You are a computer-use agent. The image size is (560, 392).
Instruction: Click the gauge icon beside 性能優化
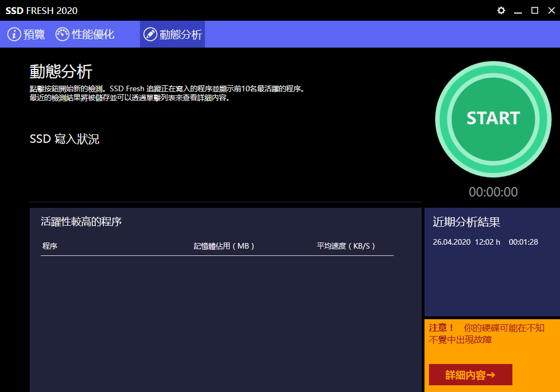62,34
